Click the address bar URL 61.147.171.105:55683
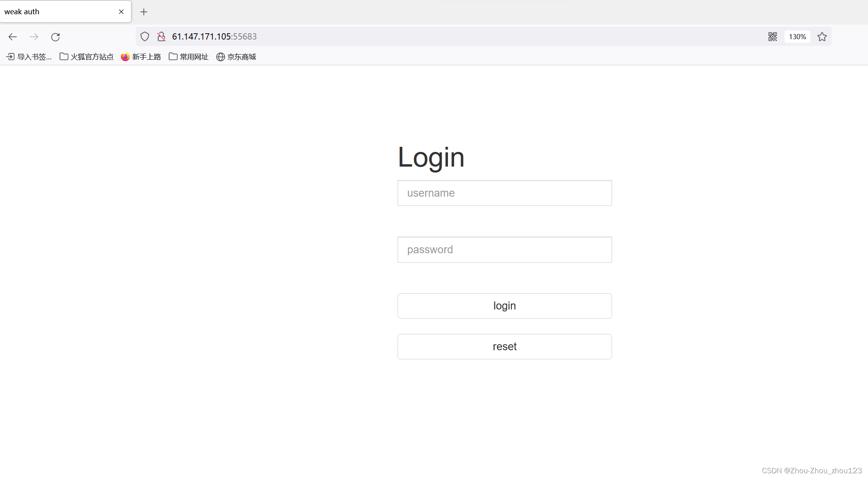This screenshot has height=478, width=868. pos(214,36)
